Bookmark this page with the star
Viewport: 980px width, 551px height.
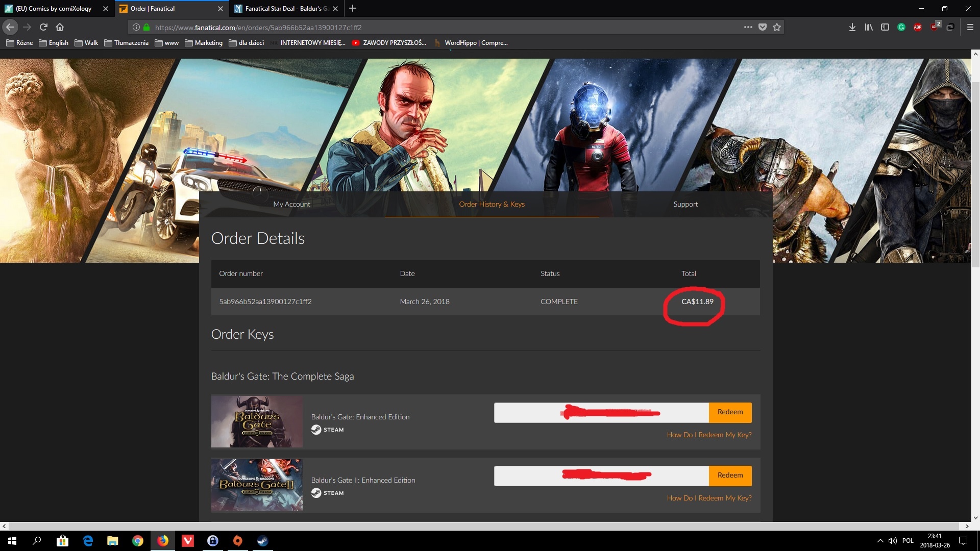pyautogui.click(x=777, y=27)
